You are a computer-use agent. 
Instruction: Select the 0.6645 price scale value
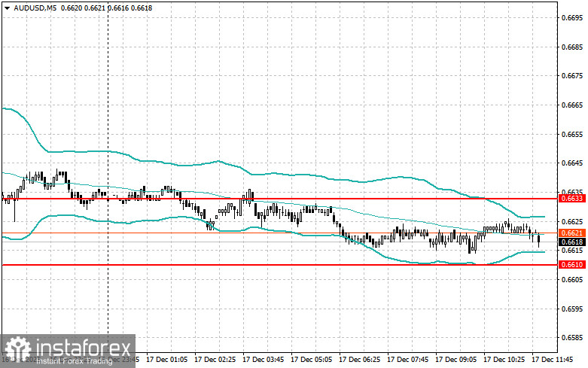click(x=572, y=163)
